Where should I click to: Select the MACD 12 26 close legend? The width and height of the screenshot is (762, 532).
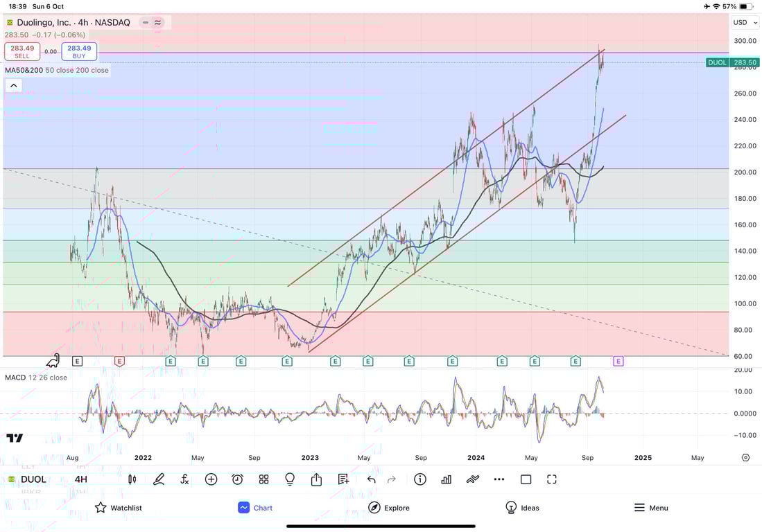click(36, 378)
